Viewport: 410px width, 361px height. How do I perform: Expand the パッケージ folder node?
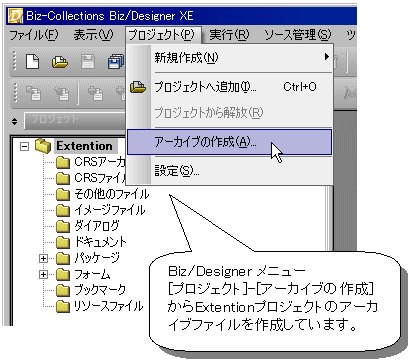pyautogui.click(x=43, y=258)
